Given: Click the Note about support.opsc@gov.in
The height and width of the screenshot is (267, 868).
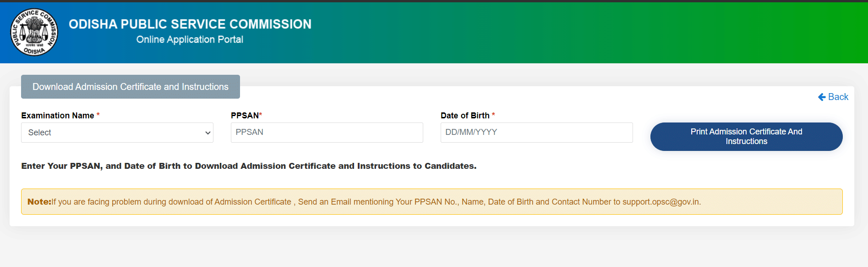Looking at the screenshot, I should click(432, 202).
